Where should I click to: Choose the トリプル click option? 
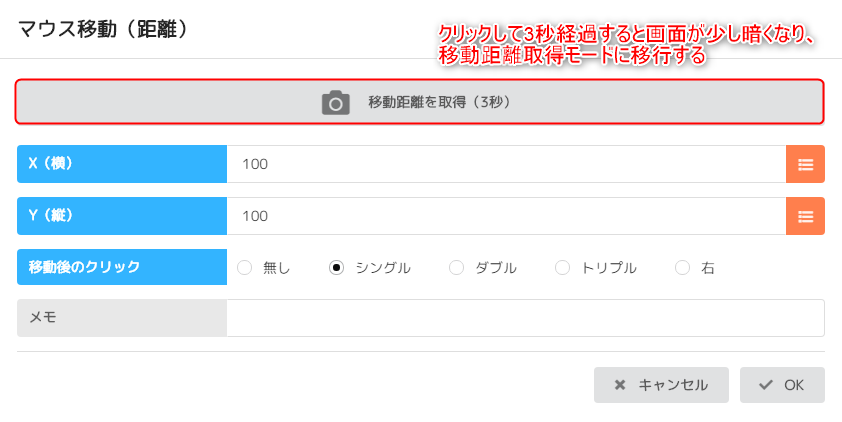coord(562,267)
